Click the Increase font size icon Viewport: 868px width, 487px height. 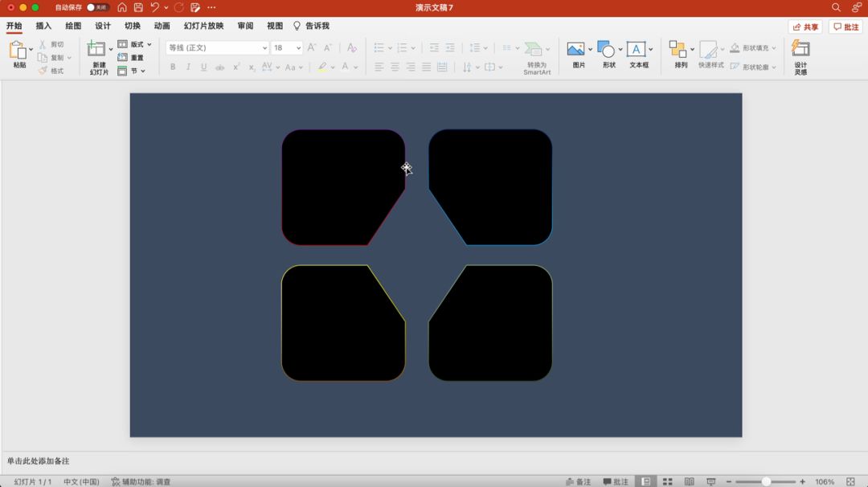tap(312, 47)
